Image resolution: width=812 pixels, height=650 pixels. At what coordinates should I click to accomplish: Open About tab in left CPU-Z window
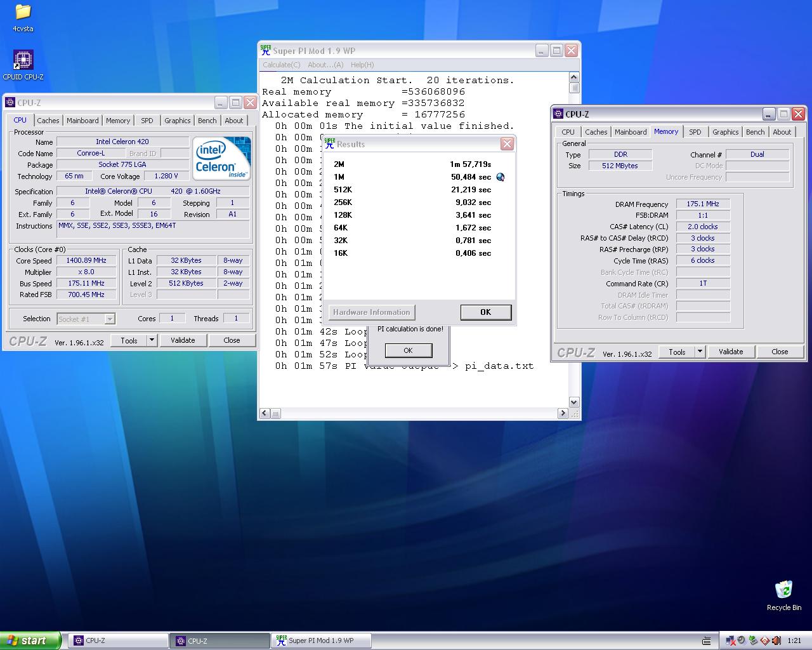(234, 121)
